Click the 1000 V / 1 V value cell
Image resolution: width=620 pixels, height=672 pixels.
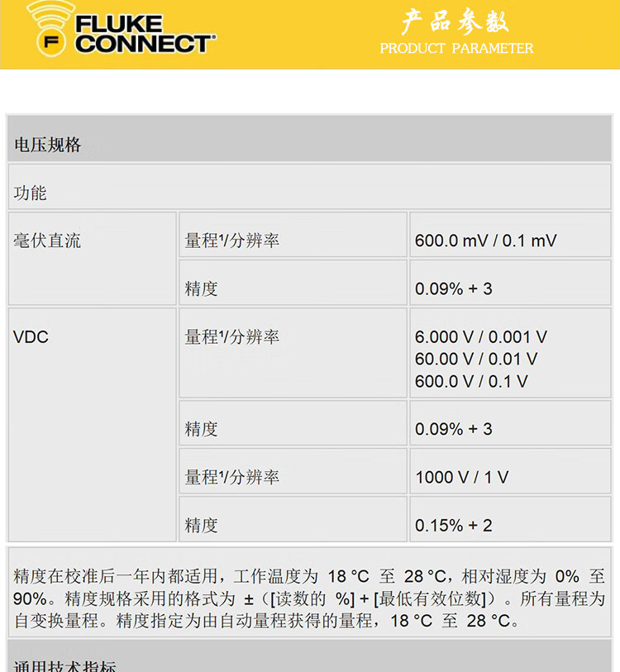point(510,471)
